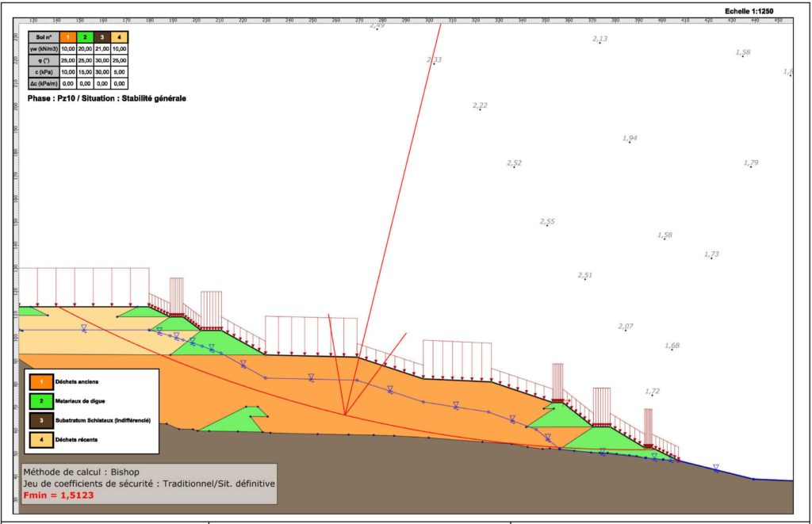Select soil column header 1 in parameter table
This screenshot has height=524, width=812.
point(68,36)
